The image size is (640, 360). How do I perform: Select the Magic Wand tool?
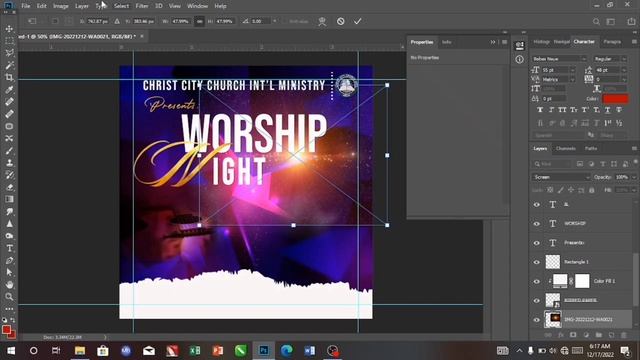(9, 65)
